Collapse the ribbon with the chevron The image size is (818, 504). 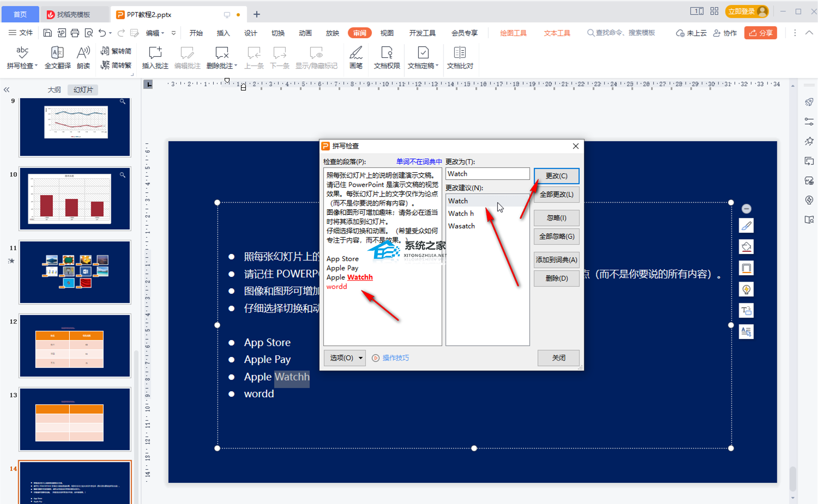pyautogui.click(x=809, y=33)
